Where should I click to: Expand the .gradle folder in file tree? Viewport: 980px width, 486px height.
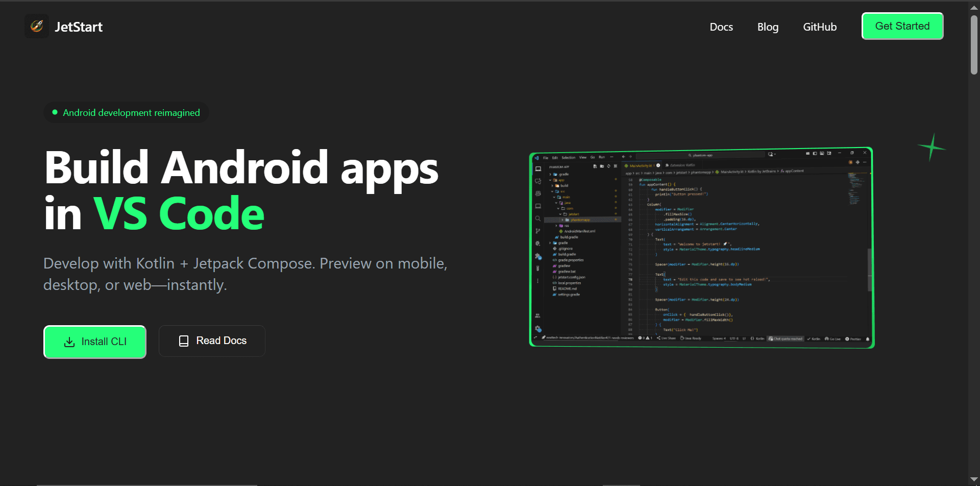[x=550, y=175]
